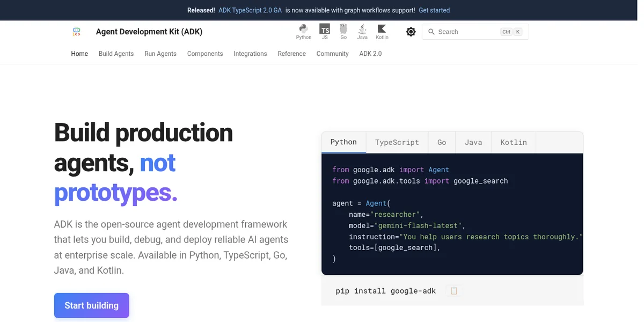
Task: Open the Go language icon in header
Action: click(x=343, y=32)
